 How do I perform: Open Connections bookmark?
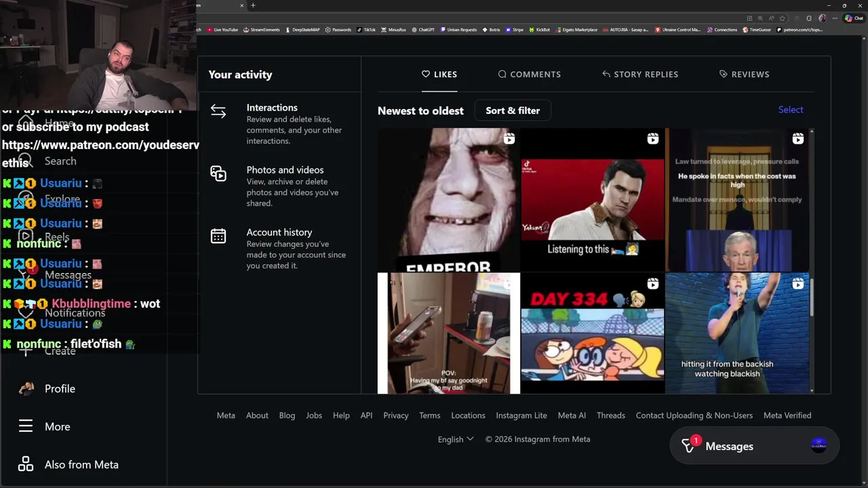[x=722, y=30]
